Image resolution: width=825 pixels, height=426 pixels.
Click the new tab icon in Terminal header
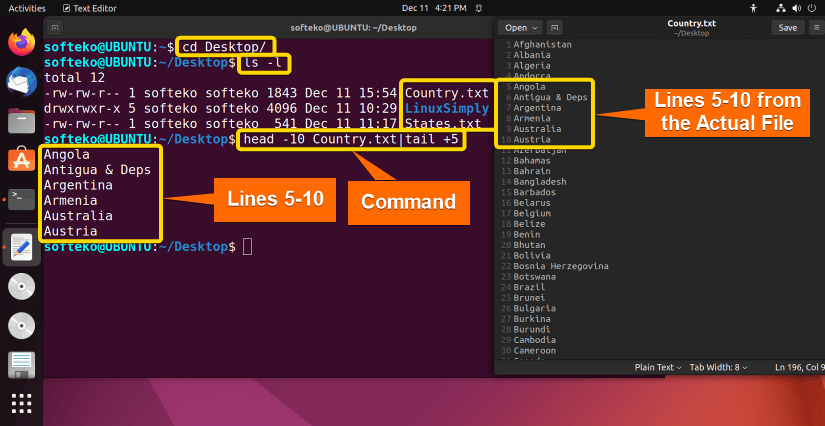coord(56,27)
